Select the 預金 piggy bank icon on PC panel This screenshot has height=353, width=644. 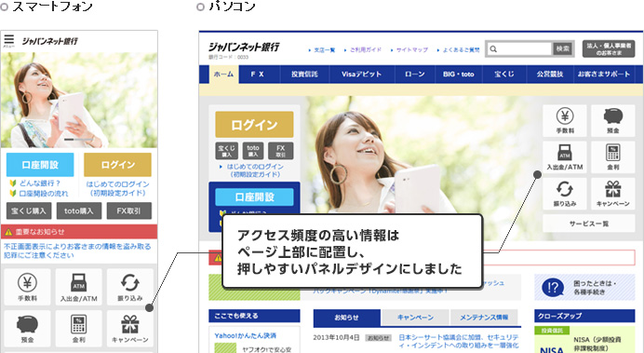pyautogui.click(x=612, y=120)
